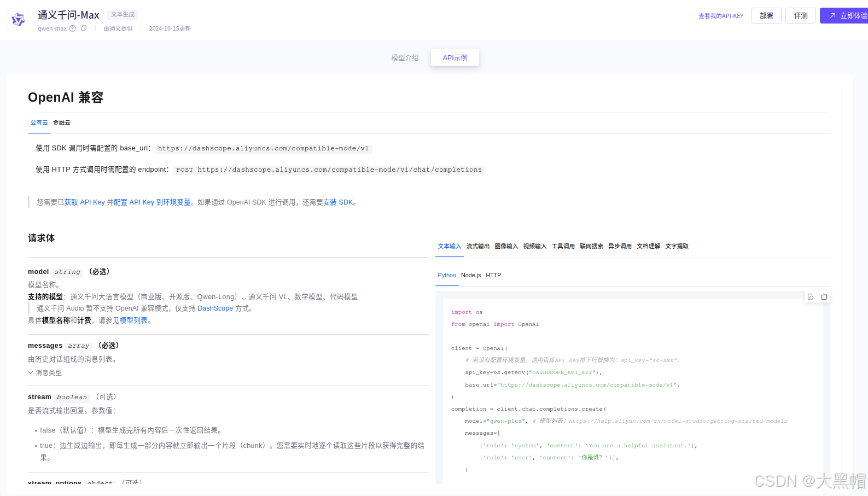The image size is (868, 496).
Task: Open the 图像输入 example tab
Action: (506, 246)
